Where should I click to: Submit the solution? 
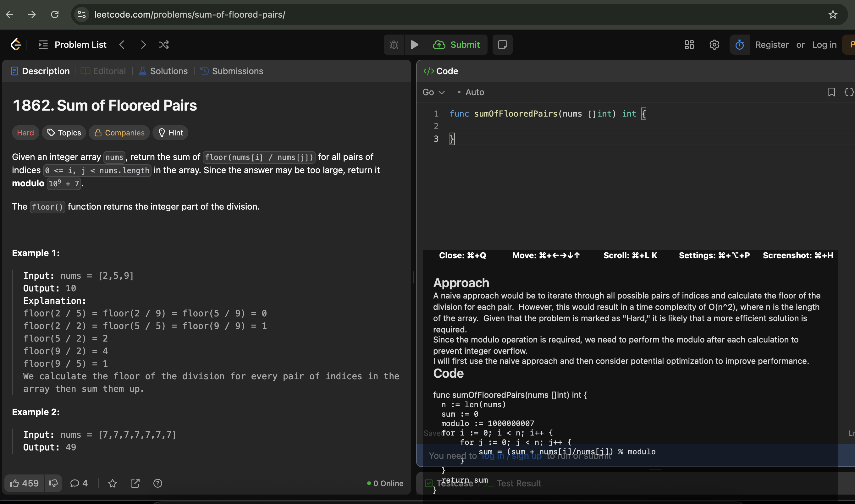tap(456, 45)
